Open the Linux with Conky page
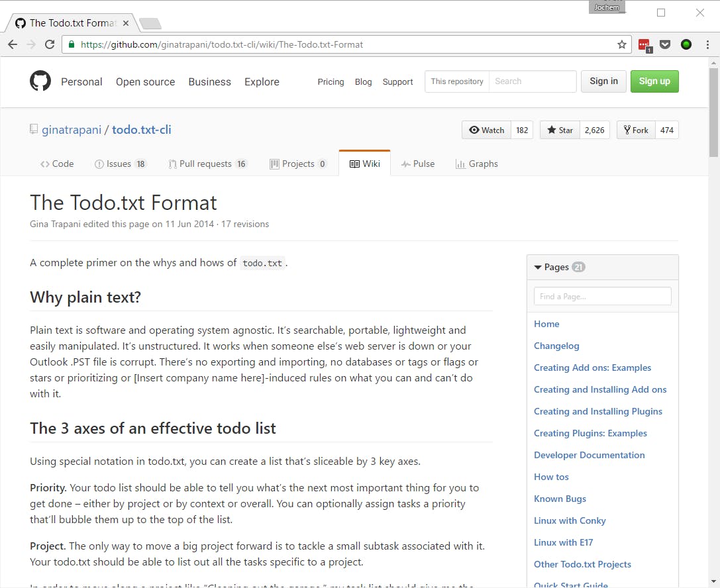The width and height of the screenshot is (720, 588). click(x=570, y=521)
